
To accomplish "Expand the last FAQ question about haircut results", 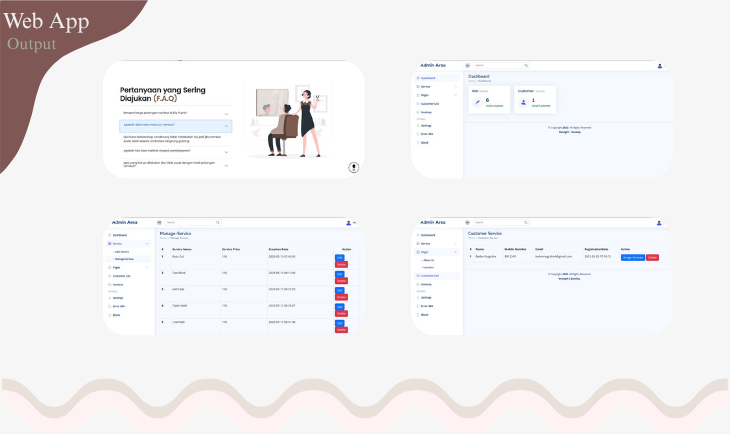I will (x=227, y=164).
